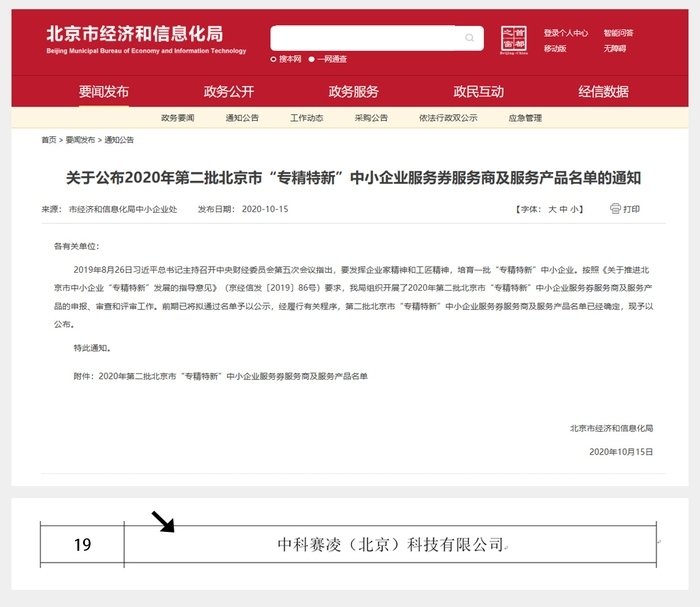
Task: Click the search magnifier icon
Action: click(469, 37)
